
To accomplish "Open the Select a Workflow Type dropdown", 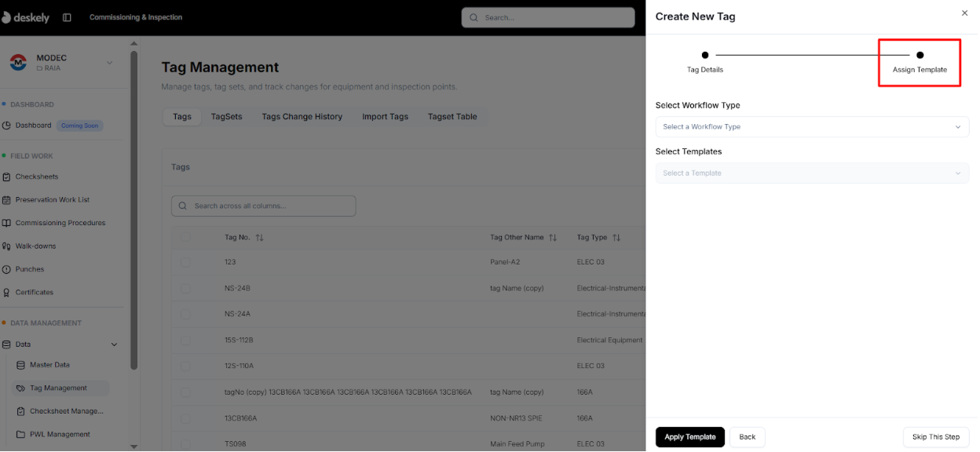I will [x=812, y=126].
